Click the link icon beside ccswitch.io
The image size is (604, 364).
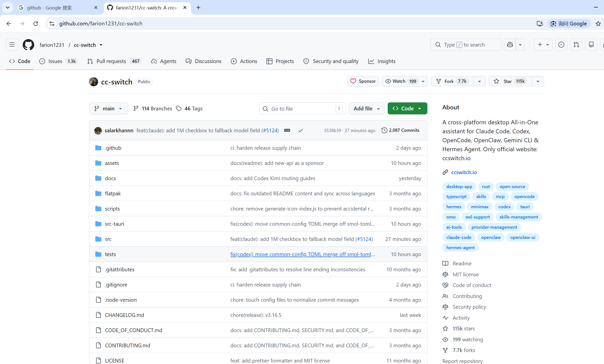(445, 172)
